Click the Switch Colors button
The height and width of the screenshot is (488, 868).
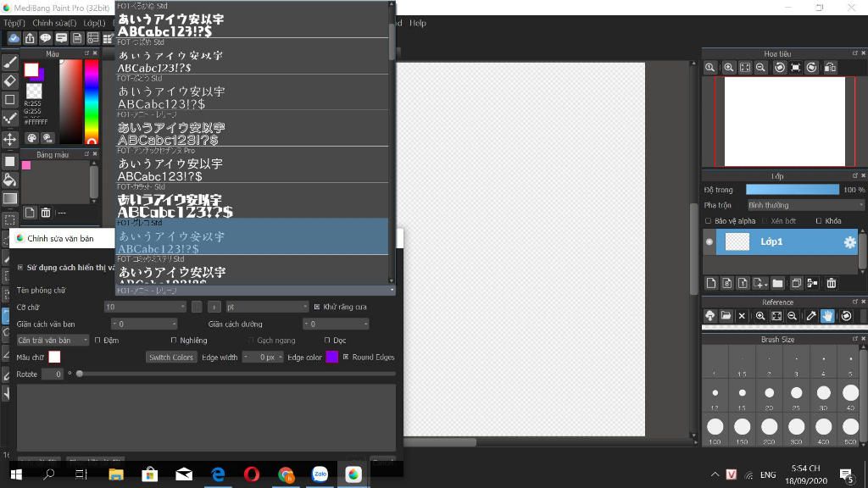click(x=171, y=357)
